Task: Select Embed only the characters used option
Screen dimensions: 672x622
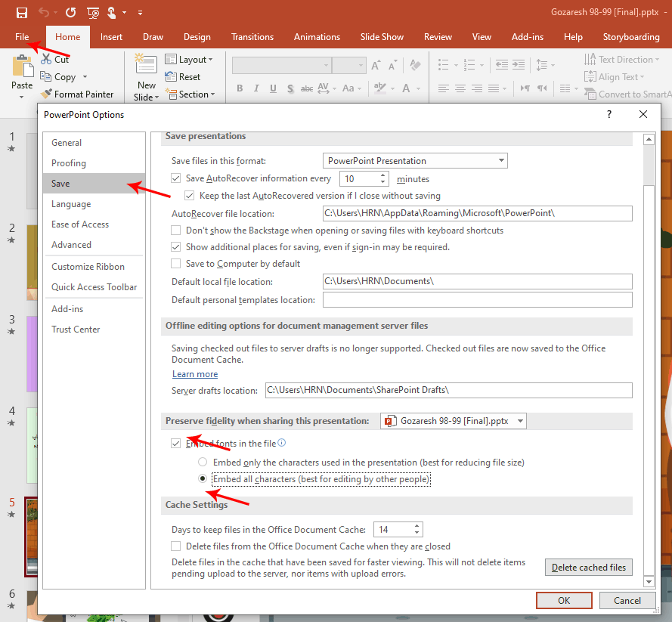Action: click(x=202, y=462)
